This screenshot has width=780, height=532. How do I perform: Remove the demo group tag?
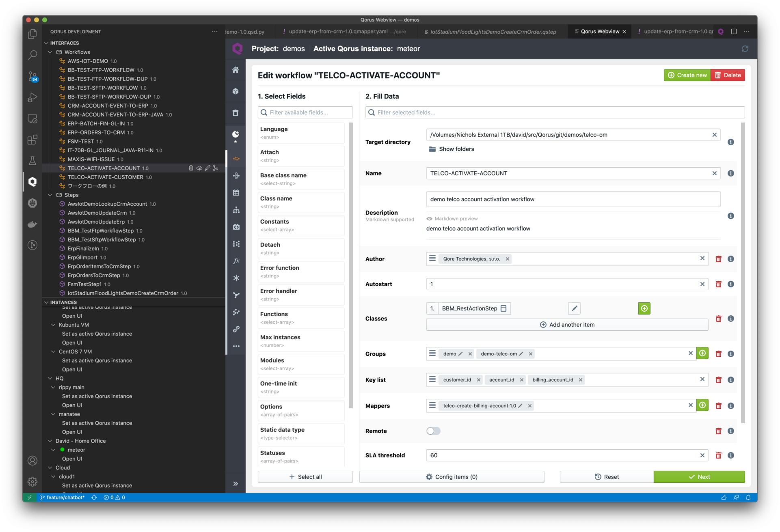[x=470, y=354]
